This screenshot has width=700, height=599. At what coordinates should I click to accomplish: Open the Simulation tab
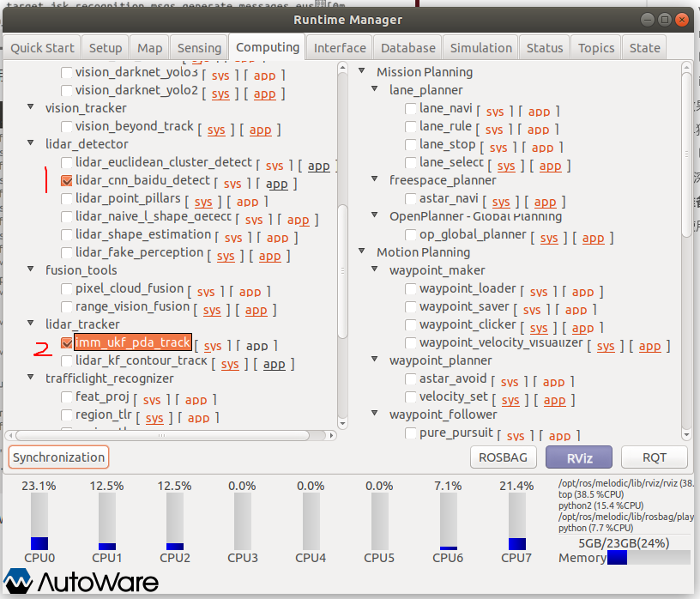tap(480, 48)
